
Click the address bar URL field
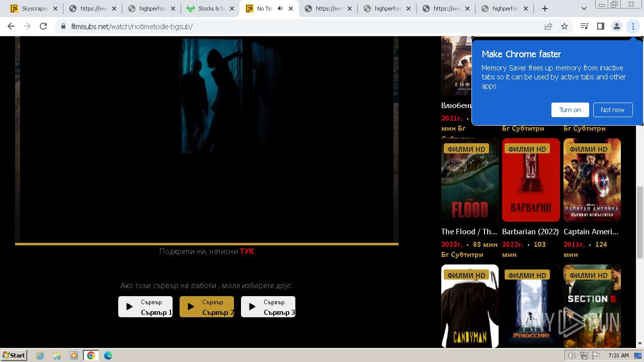click(302, 27)
